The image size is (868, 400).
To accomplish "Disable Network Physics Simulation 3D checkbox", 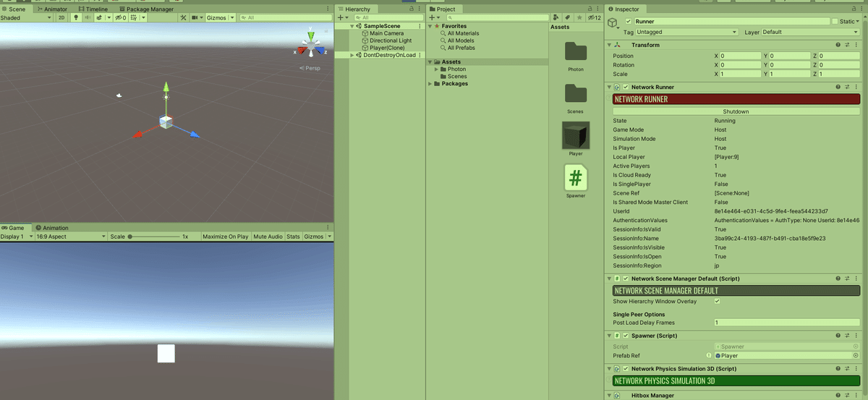I will coord(626,369).
